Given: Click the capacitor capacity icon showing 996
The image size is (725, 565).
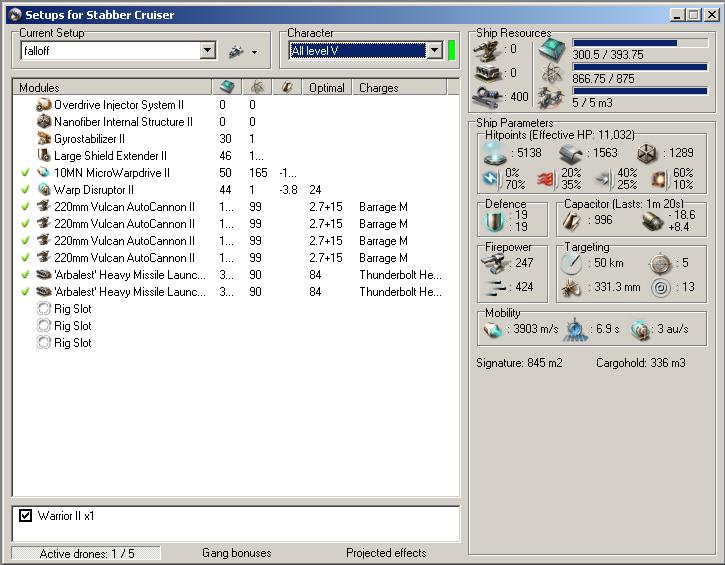Looking at the screenshot, I should pos(572,221).
